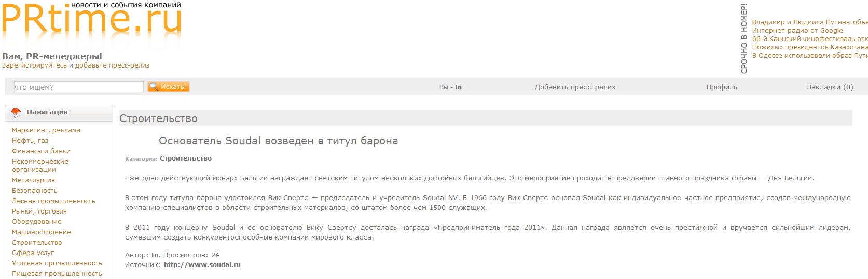Click article title 'Основатель Soudal возведен в титул барона'
Screen dimensions: 868x279
[279, 141]
